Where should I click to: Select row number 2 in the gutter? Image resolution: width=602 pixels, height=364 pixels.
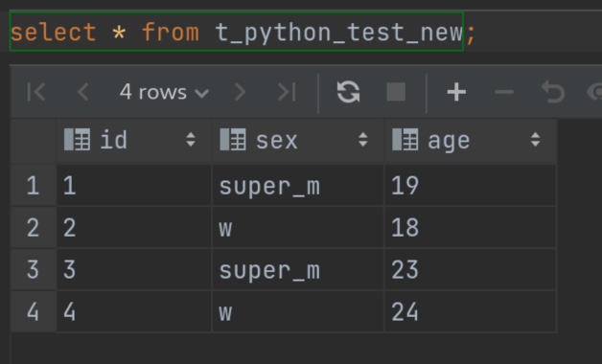click(34, 227)
